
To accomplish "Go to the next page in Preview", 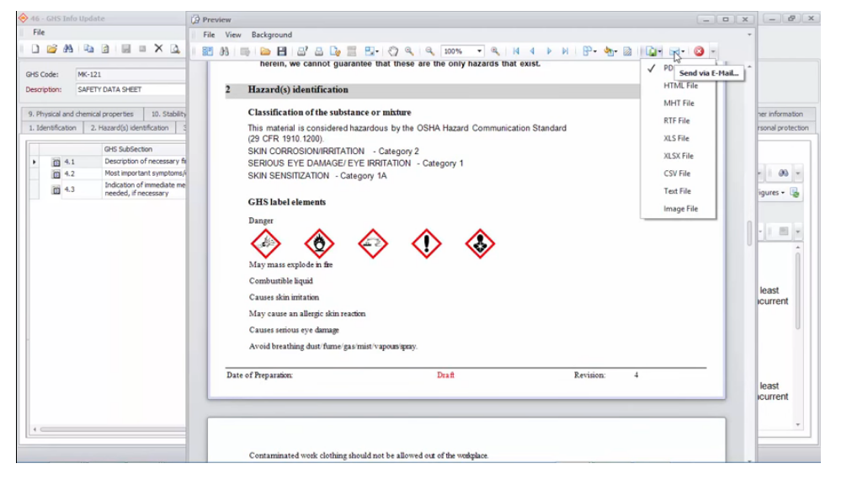I will [549, 51].
